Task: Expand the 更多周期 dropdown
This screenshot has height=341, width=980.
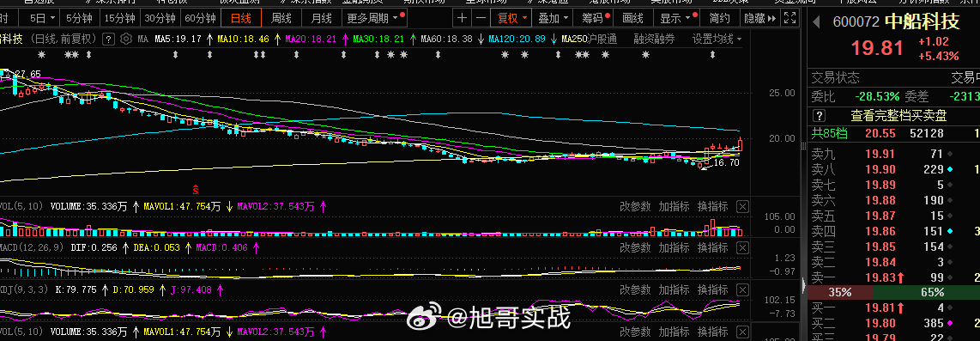Action: click(375, 18)
